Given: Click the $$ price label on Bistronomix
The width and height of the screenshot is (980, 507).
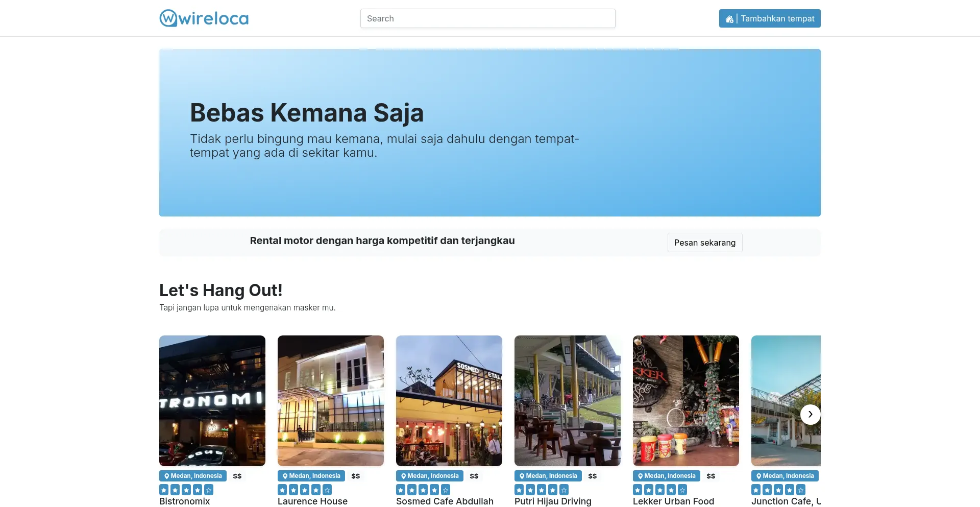Looking at the screenshot, I should click(237, 476).
